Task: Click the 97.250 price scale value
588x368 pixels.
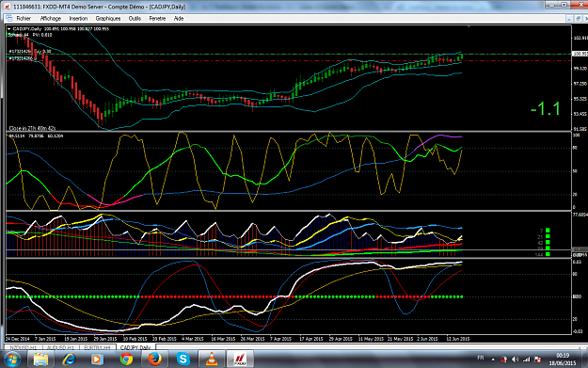Action: click(x=580, y=84)
